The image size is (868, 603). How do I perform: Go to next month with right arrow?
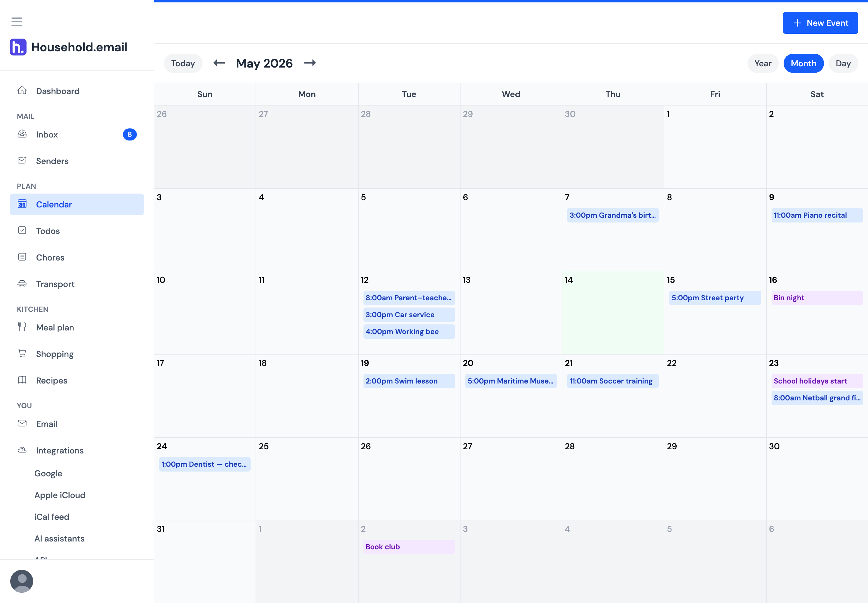pyautogui.click(x=310, y=63)
